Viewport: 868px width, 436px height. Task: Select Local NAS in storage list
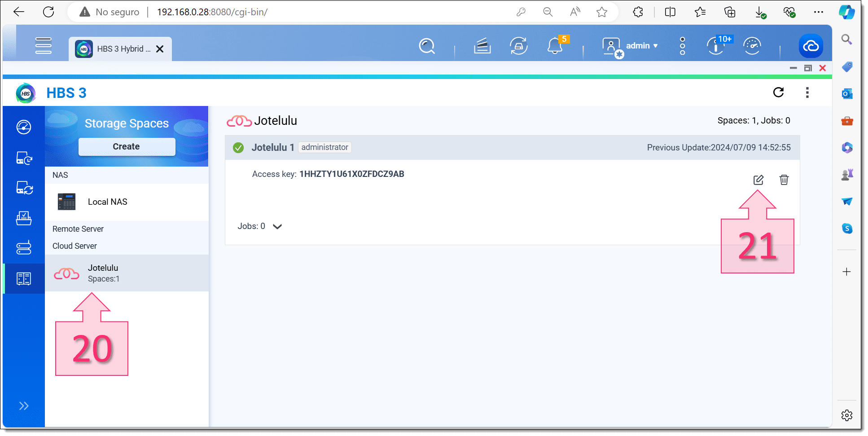(127, 202)
